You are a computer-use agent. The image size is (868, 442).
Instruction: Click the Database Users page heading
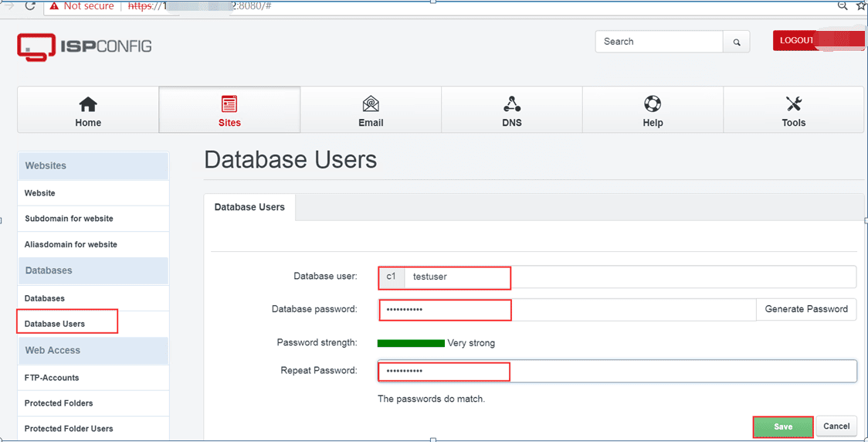pyautogui.click(x=290, y=160)
